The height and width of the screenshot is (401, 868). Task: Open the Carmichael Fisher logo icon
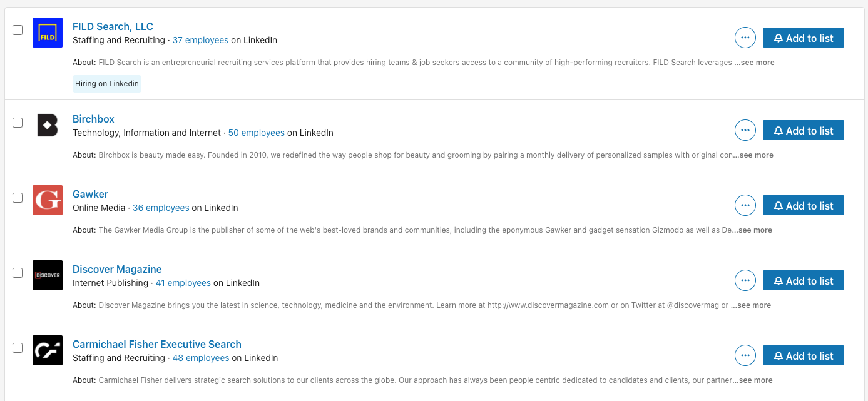click(48, 350)
